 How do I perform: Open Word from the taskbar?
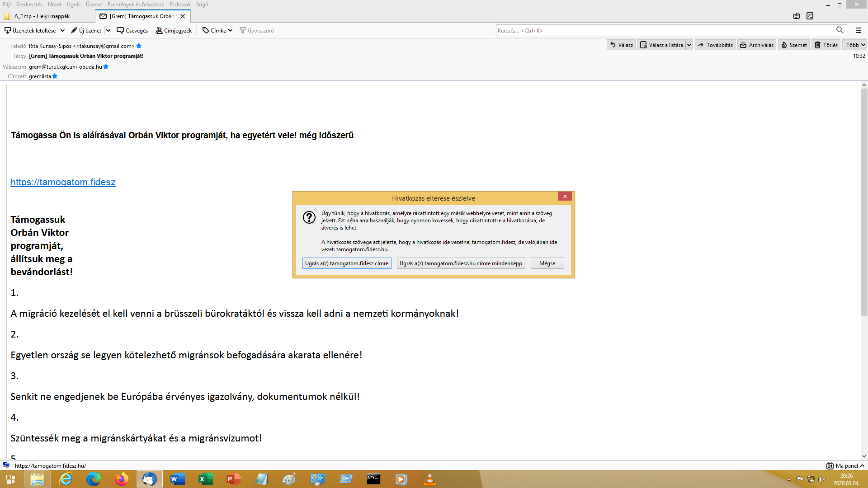177,479
